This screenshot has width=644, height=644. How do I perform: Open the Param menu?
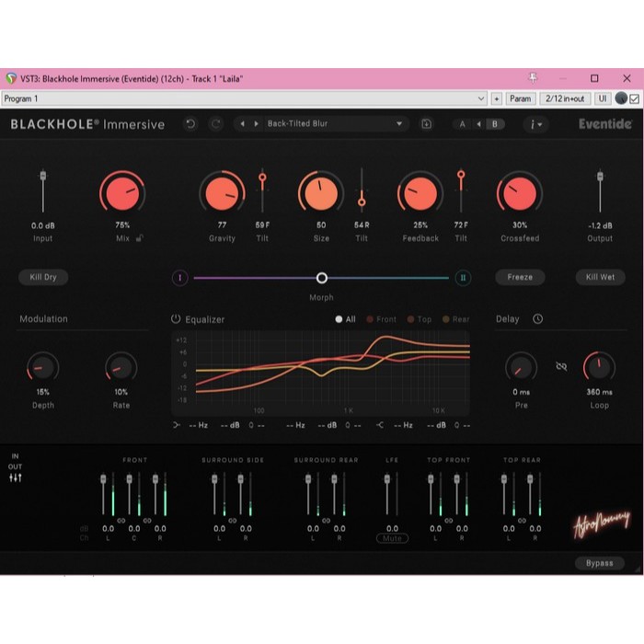click(x=520, y=98)
